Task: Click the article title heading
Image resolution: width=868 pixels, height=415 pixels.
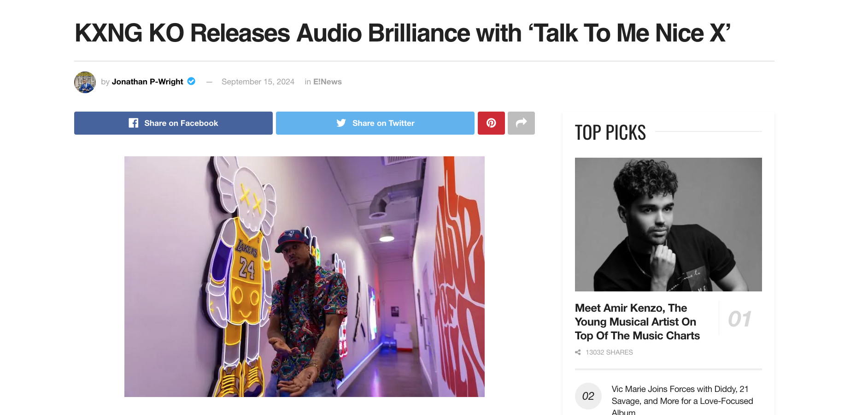Action: (x=403, y=33)
